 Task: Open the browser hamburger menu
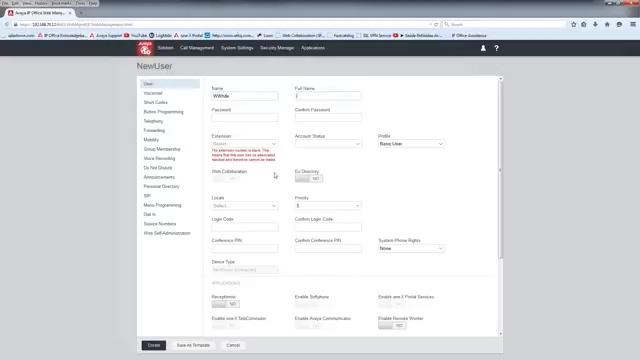tap(633, 24)
